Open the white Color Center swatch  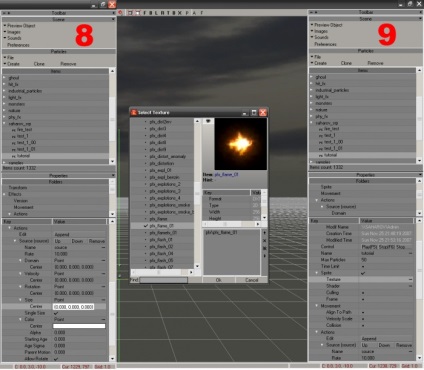point(79,326)
